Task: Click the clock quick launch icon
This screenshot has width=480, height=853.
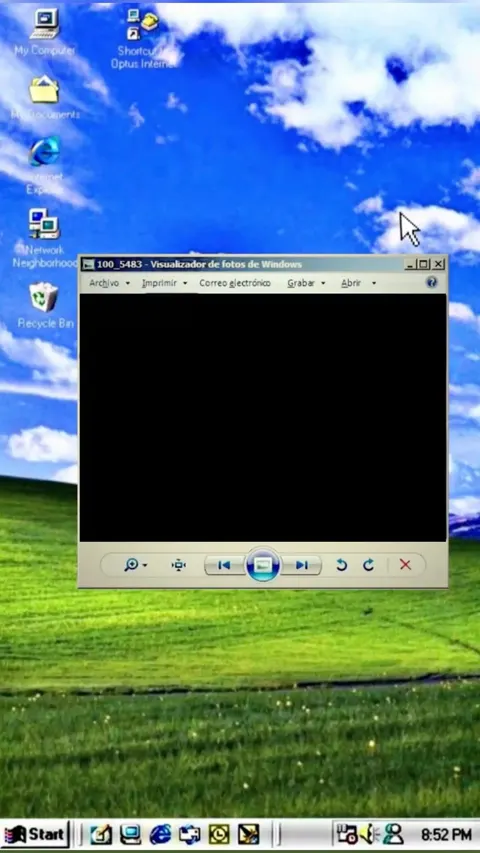Action: (x=219, y=835)
